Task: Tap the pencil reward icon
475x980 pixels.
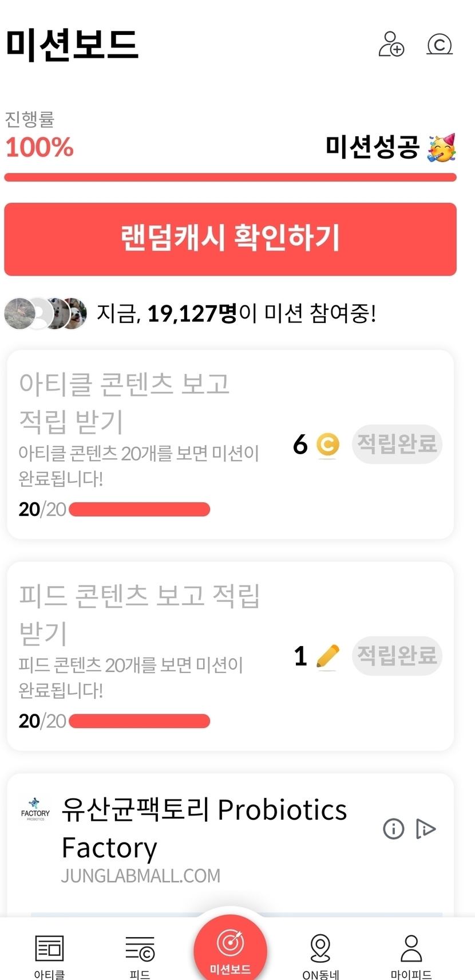Action: [x=327, y=656]
